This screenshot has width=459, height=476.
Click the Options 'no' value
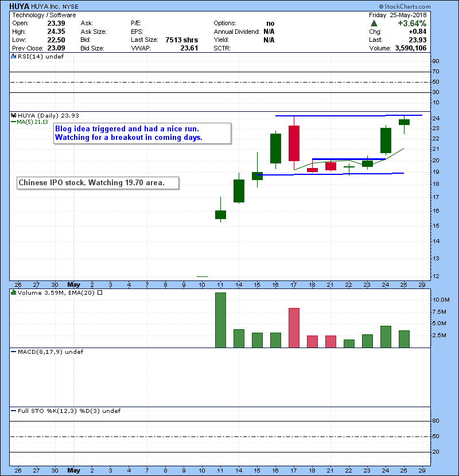[270, 24]
